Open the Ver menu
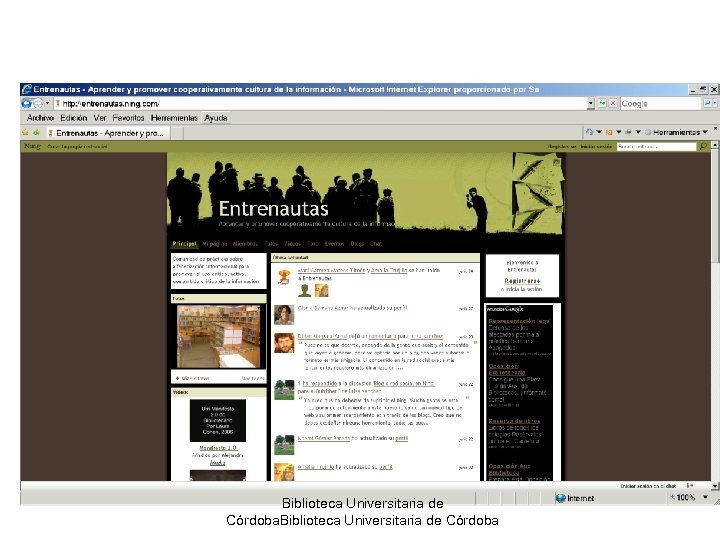The width and height of the screenshot is (720, 540). [100, 118]
